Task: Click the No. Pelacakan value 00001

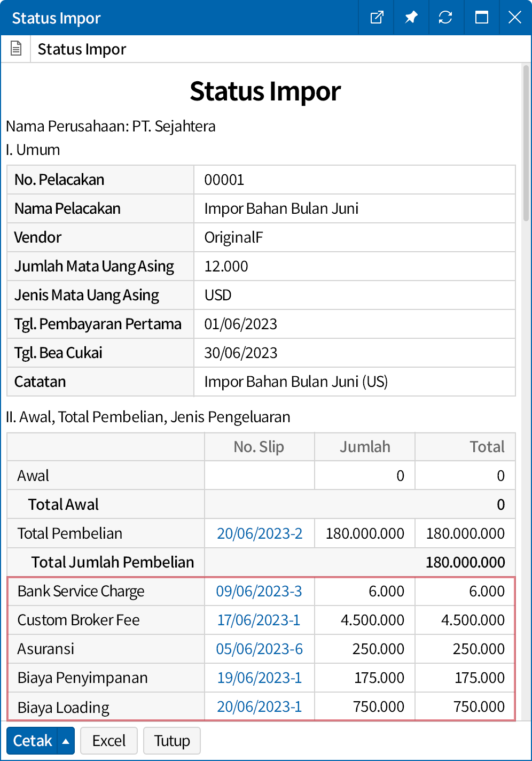Action: (224, 180)
